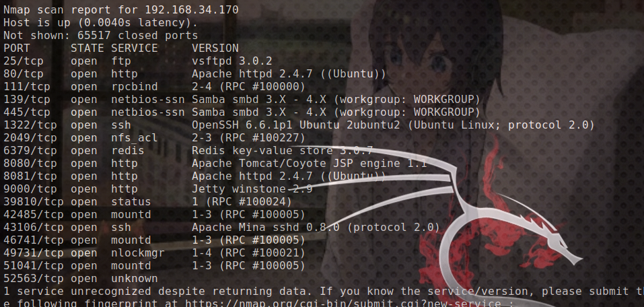The width and height of the screenshot is (644, 307).
Task: Click the 80/tcp http port entry
Action: [70, 74]
